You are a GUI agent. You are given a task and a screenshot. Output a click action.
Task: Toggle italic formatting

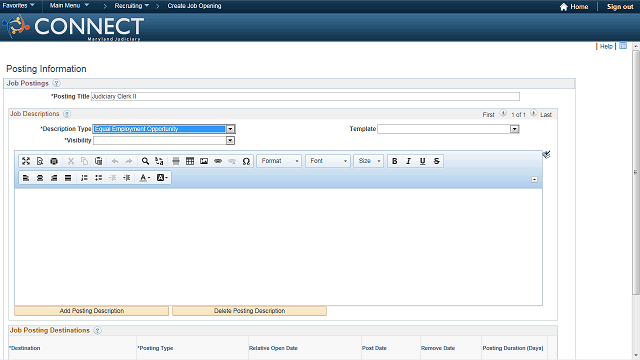pyautogui.click(x=409, y=161)
